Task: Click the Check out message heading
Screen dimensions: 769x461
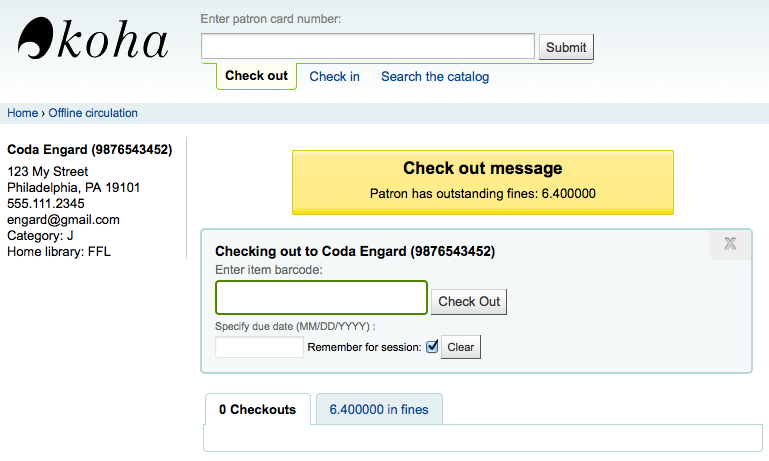Action: (482, 168)
